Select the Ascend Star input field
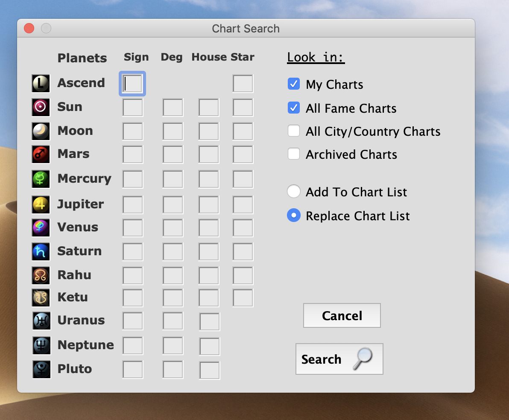509x420 pixels. coord(243,84)
